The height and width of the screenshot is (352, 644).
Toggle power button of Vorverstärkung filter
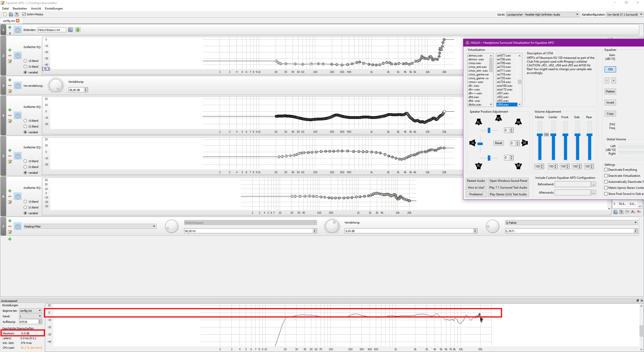click(18, 86)
